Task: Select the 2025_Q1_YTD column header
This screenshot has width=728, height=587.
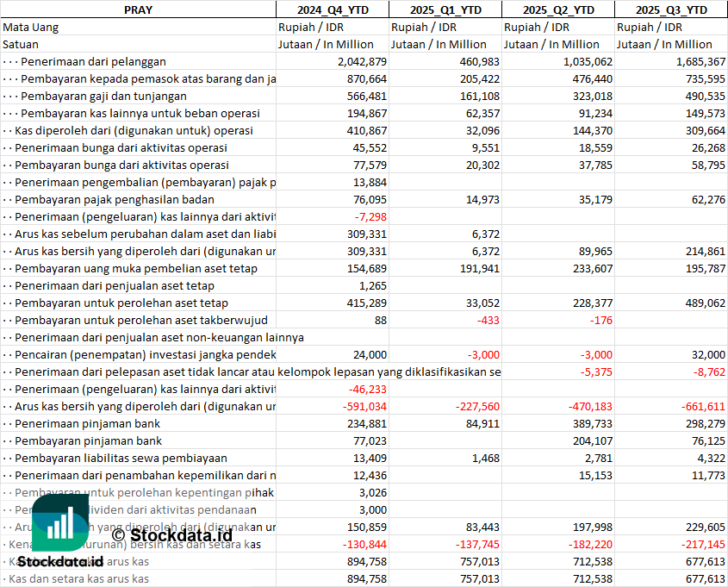Action: (445, 9)
